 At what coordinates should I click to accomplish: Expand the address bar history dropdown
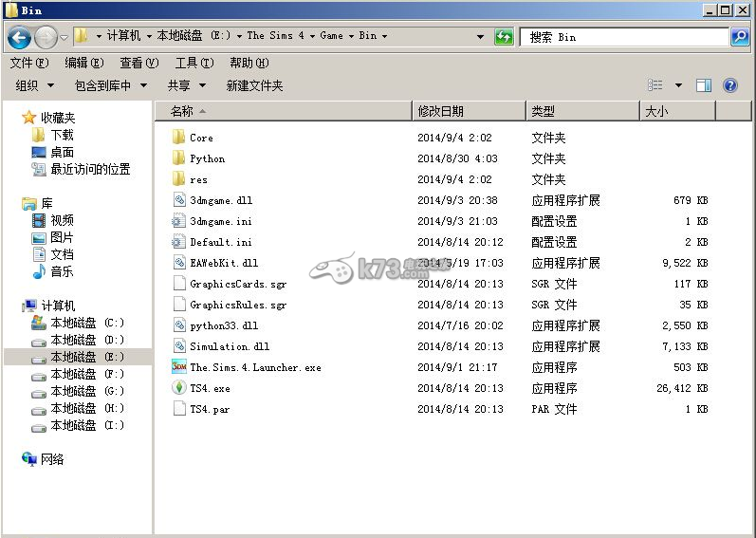[x=481, y=37]
